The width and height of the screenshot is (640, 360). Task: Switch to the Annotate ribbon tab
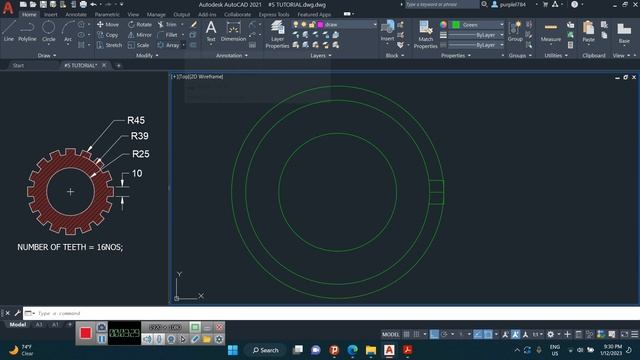76,14
